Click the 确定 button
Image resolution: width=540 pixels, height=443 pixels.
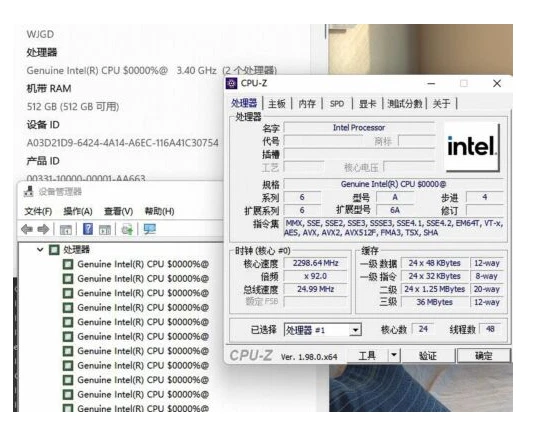tap(484, 356)
